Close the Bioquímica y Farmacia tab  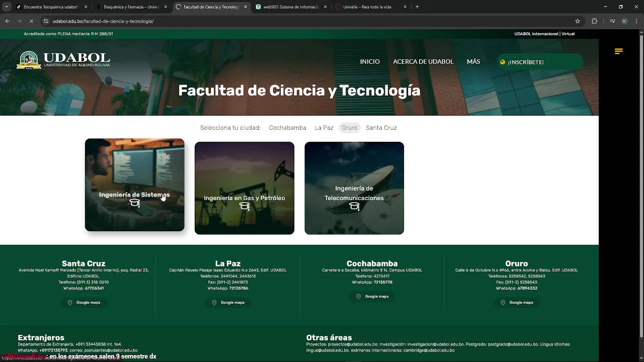[166, 7]
